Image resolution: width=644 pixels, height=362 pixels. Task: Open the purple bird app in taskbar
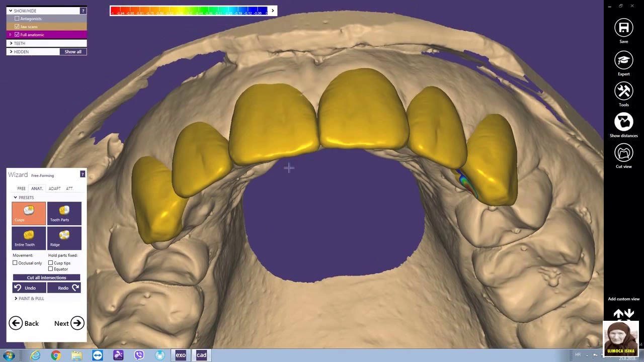click(118, 355)
